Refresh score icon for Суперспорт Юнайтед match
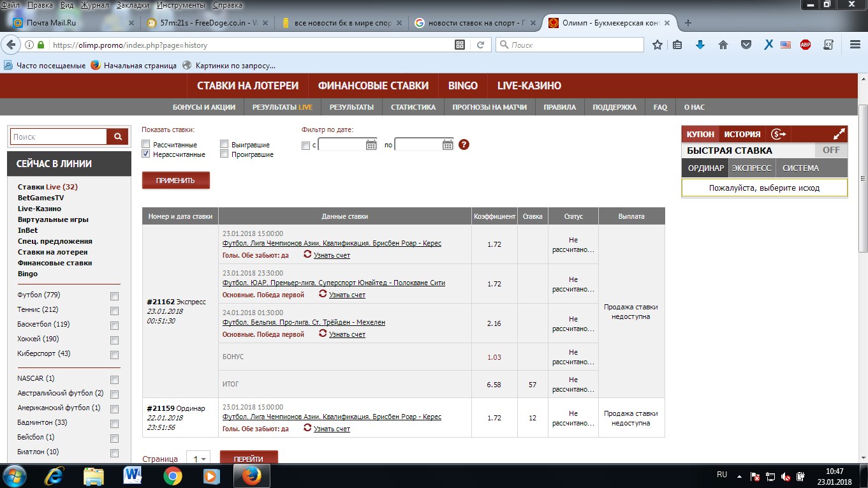This screenshot has width=868, height=488. [x=323, y=294]
